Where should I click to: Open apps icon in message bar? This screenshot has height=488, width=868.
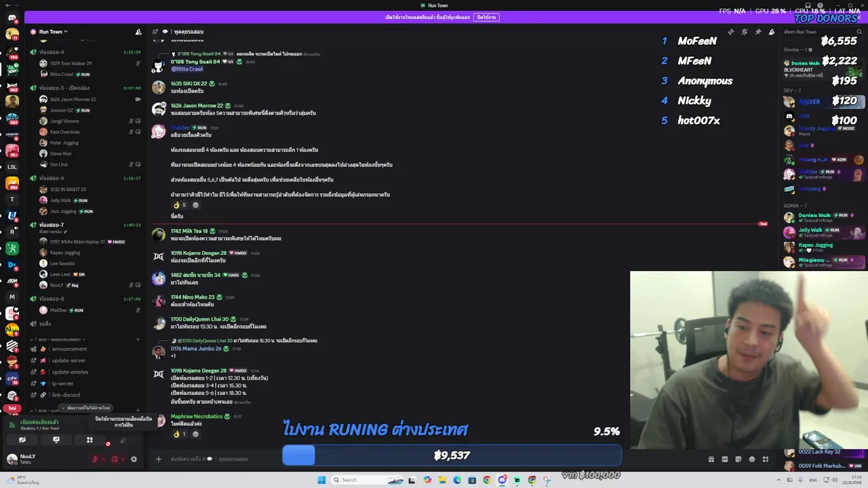point(765,459)
